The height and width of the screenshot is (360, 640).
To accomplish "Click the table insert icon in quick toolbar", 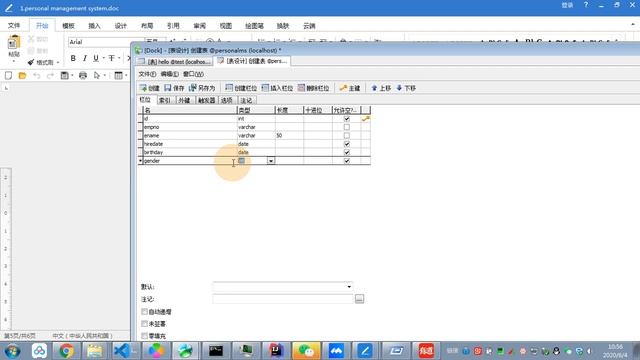I will click(118, 76).
